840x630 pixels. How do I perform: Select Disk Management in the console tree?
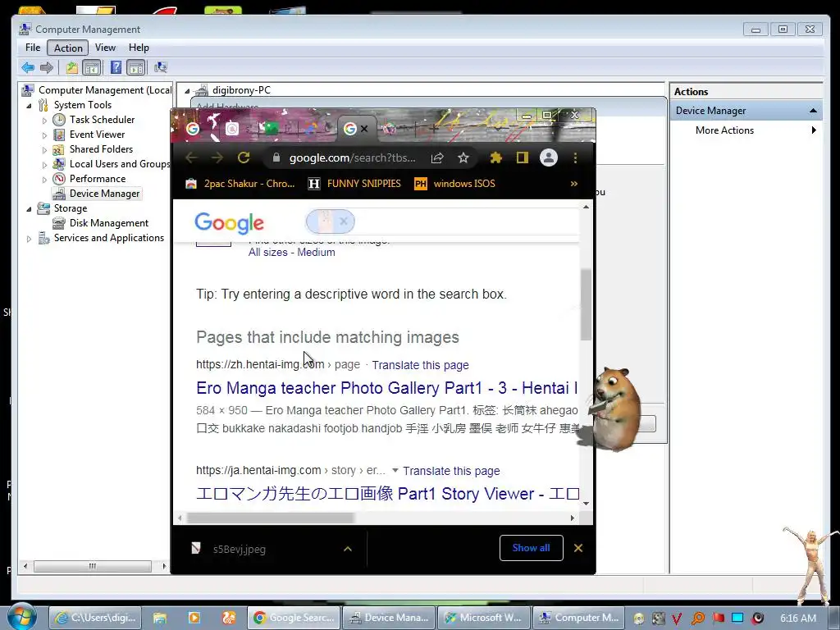(x=109, y=223)
